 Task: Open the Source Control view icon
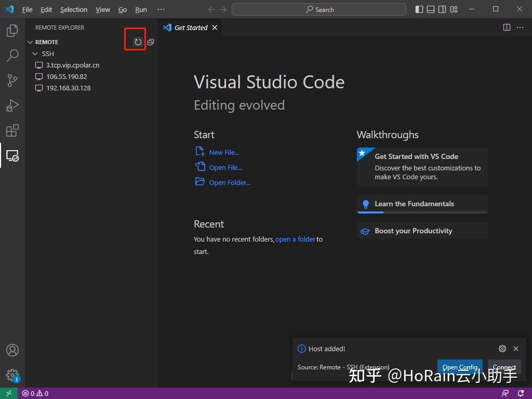coord(12,80)
